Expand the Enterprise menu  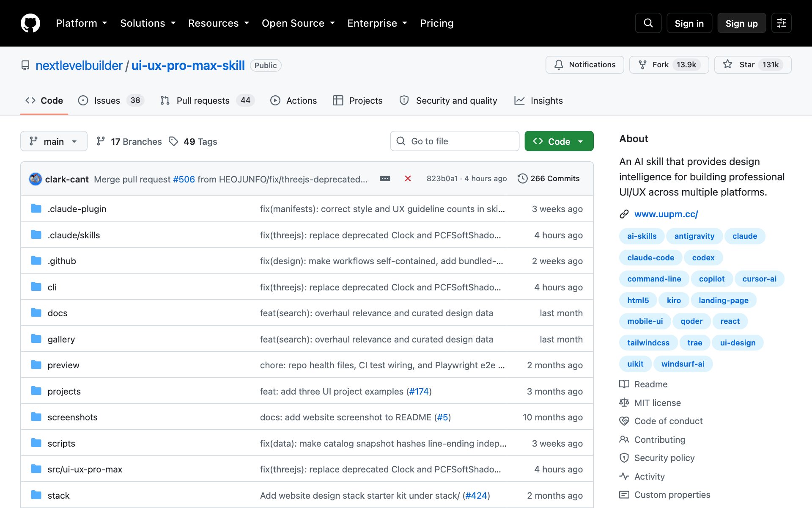tap(378, 23)
